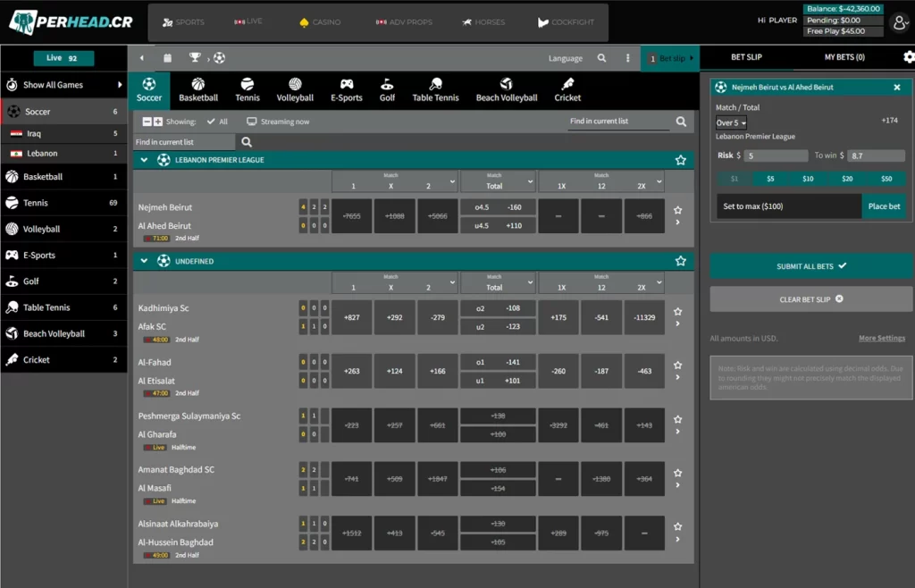Toggle favorite star for Kadhimiya Sc match
This screenshot has width=915, height=588.
[x=677, y=312]
